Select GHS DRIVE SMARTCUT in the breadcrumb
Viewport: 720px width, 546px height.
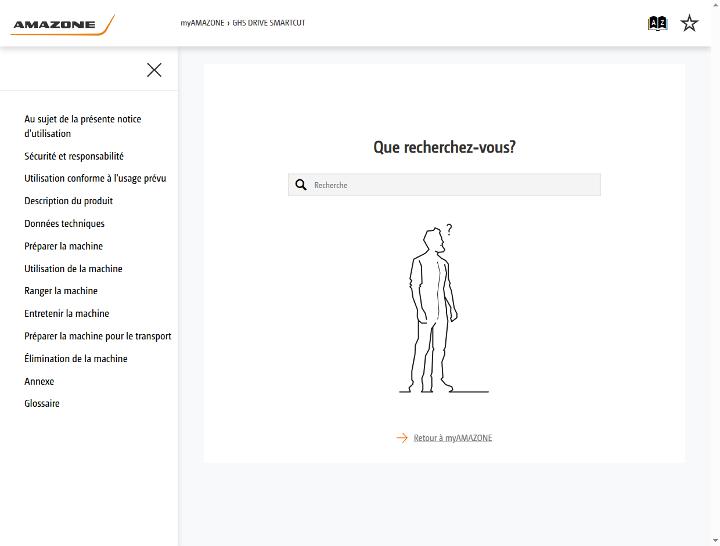[269, 23]
